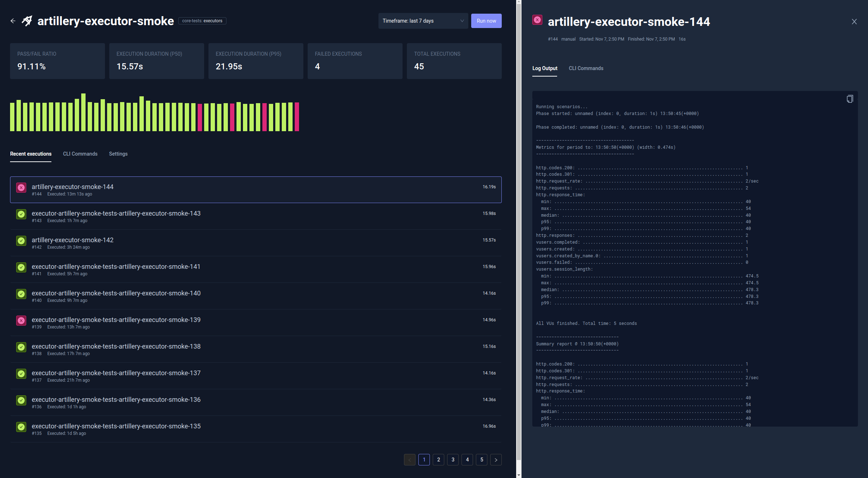Click failed status icon of execution 144 row
The width and height of the screenshot is (868, 478).
21,188
